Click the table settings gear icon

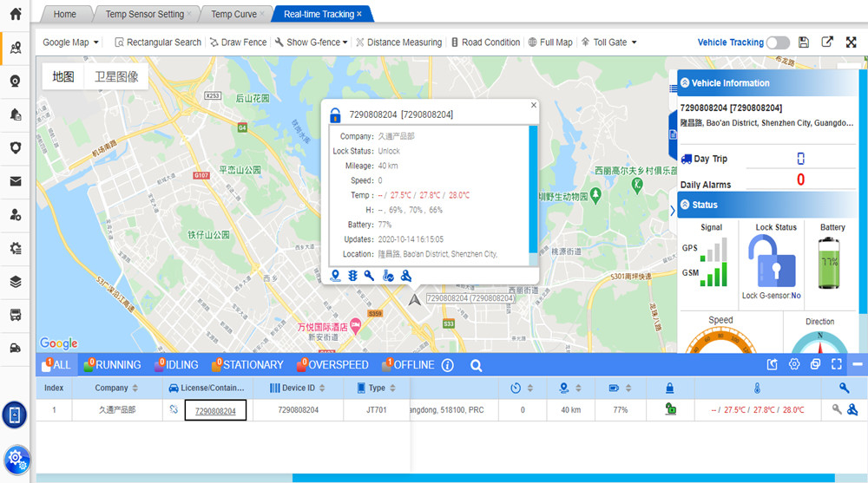(x=794, y=364)
